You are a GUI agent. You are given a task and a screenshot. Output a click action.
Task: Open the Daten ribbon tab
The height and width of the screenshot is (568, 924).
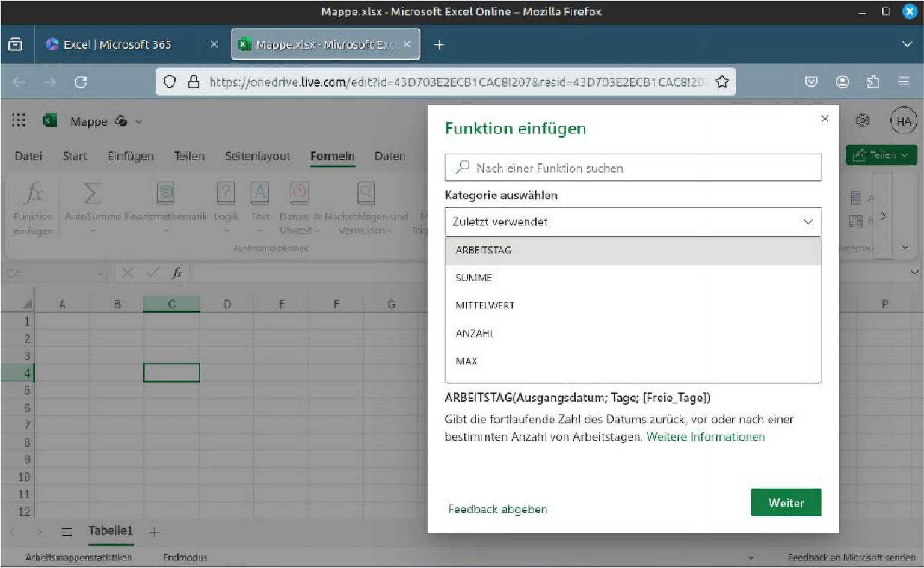[x=389, y=156]
